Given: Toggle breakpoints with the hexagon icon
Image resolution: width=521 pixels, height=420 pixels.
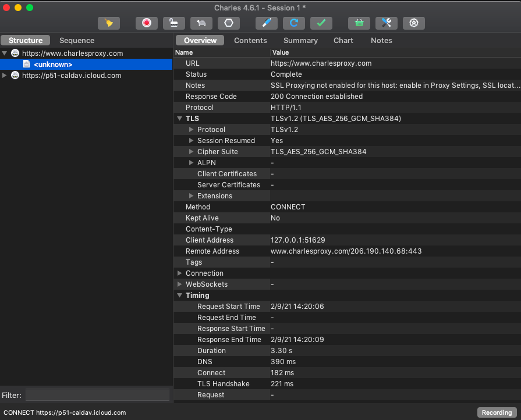Looking at the screenshot, I should click(228, 23).
